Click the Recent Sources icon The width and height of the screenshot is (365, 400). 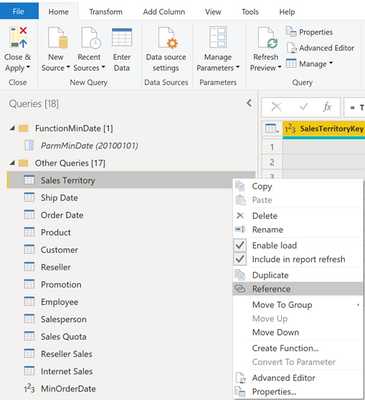91,38
